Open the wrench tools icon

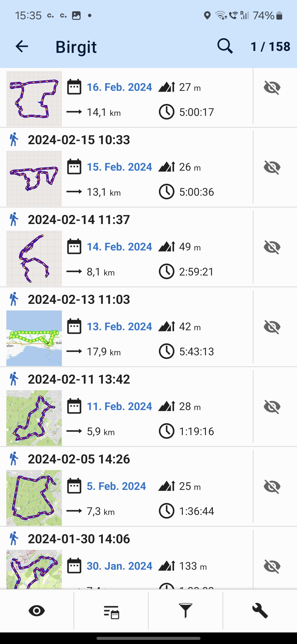click(x=260, y=611)
